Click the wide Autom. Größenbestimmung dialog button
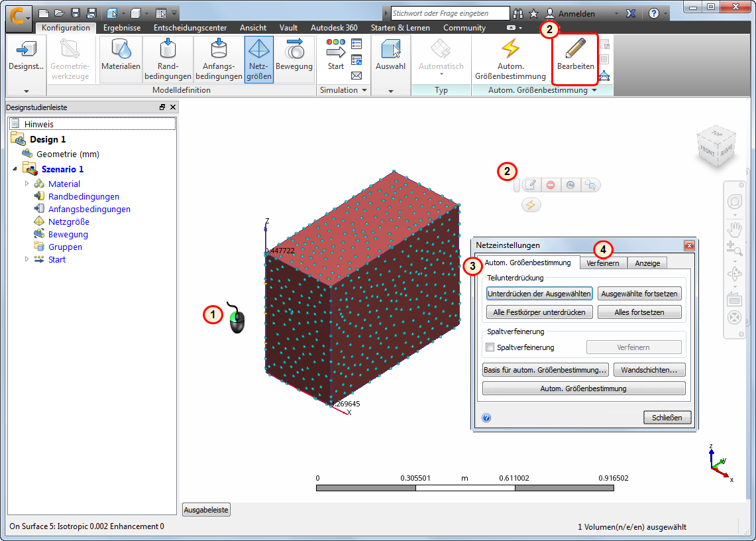The height and width of the screenshot is (541, 756). tap(583, 389)
